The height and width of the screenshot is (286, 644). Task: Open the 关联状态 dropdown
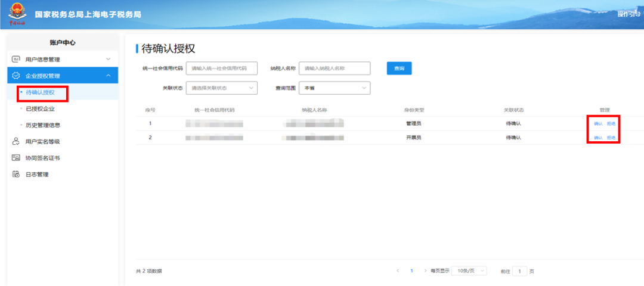pyautogui.click(x=222, y=88)
